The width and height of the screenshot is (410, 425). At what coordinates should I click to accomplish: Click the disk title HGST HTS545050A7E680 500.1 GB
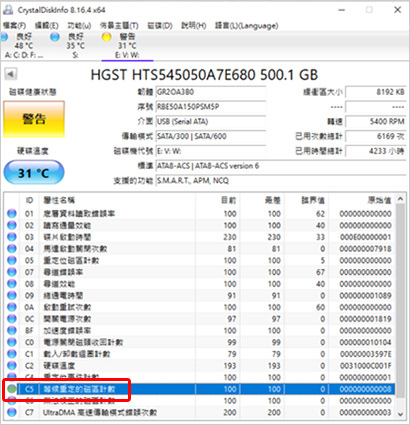tap(204, 75)
